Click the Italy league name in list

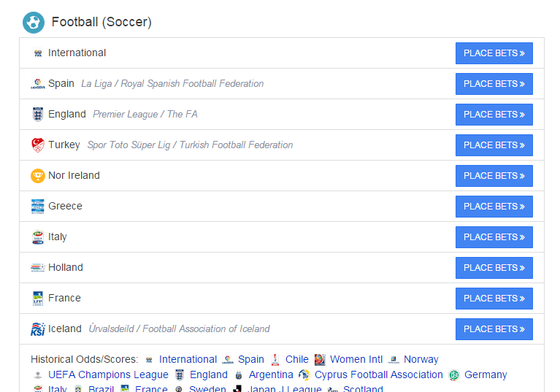click(x=58, y=237)
